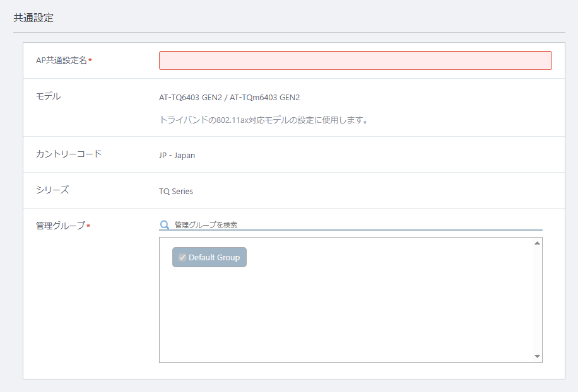Viewport: 578px width, 392px height.
Task: Click the down arrow of group list scrollbar
Action: (537, 356)
